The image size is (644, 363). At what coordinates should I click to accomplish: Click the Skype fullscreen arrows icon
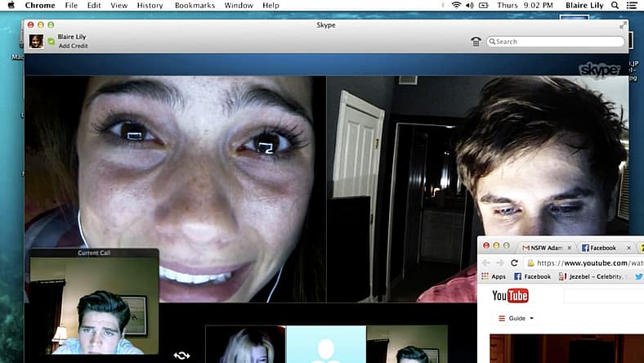623,25
